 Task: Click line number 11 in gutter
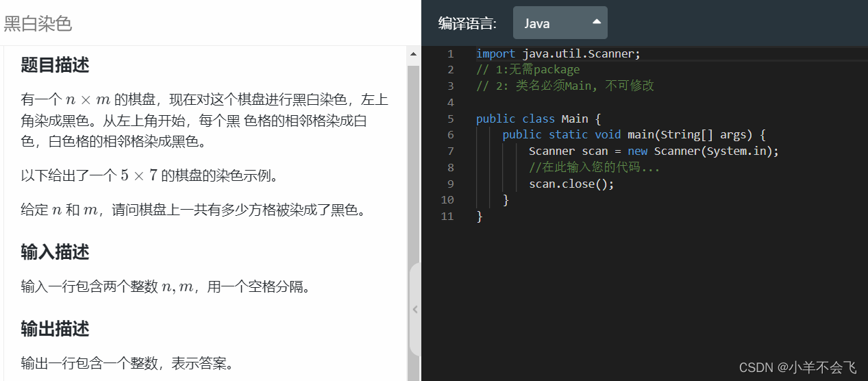[x=447, y=216]
